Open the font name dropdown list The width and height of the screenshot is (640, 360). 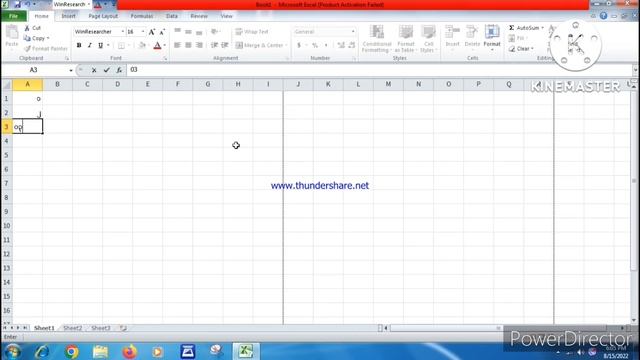(122, 32)
